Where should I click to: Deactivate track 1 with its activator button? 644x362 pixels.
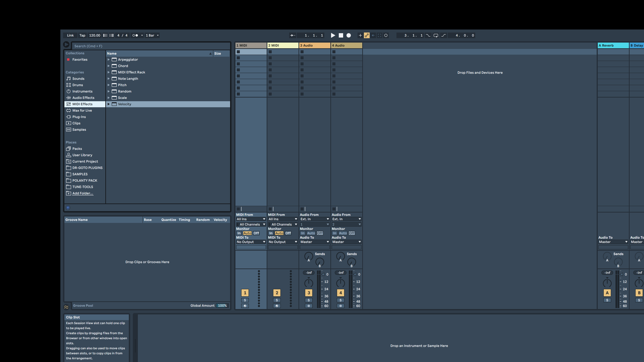click(x=245, y=293)
